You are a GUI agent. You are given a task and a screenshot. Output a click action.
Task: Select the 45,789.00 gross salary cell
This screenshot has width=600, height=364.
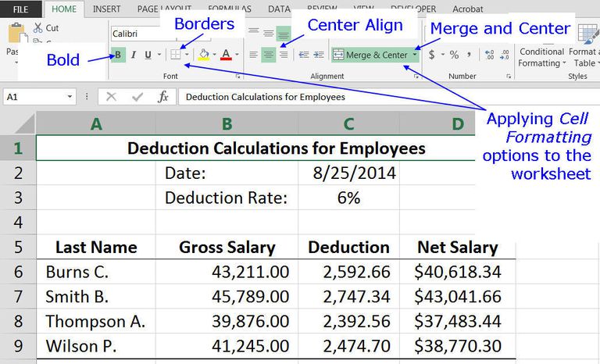point(227,297)
